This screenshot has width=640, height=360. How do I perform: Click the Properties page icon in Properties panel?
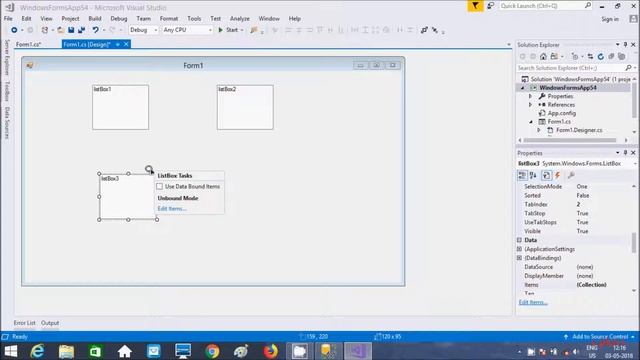point(546,175)
